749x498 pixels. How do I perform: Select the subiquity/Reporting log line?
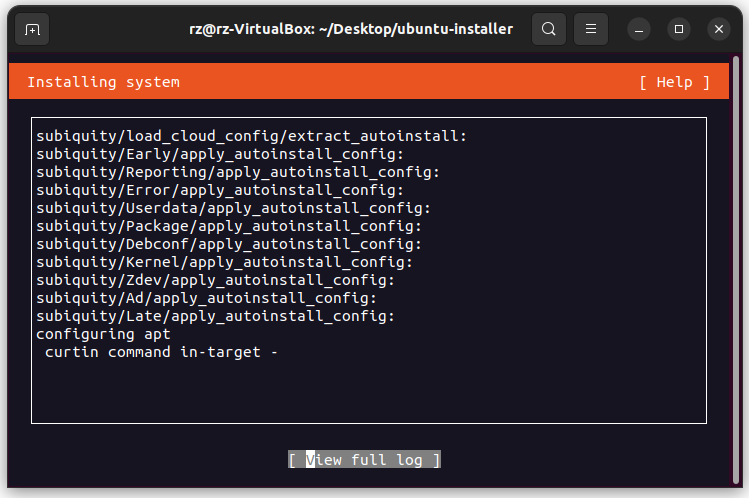point(237,172)
